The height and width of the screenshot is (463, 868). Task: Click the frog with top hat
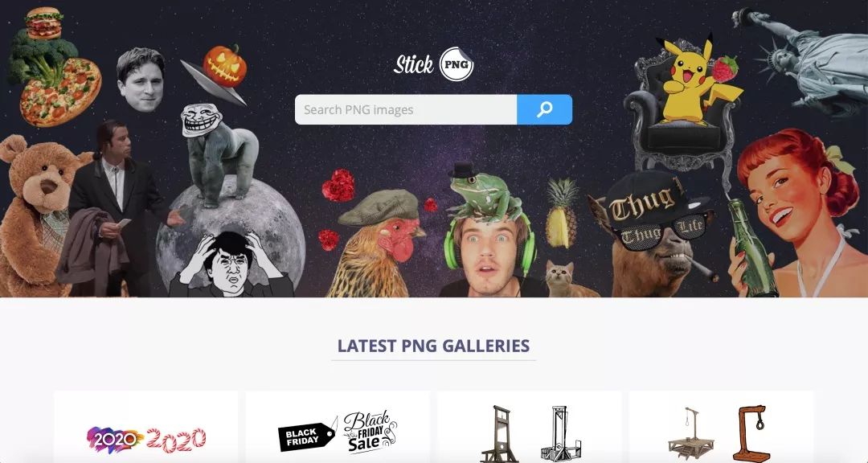click(x=484, y=191)
